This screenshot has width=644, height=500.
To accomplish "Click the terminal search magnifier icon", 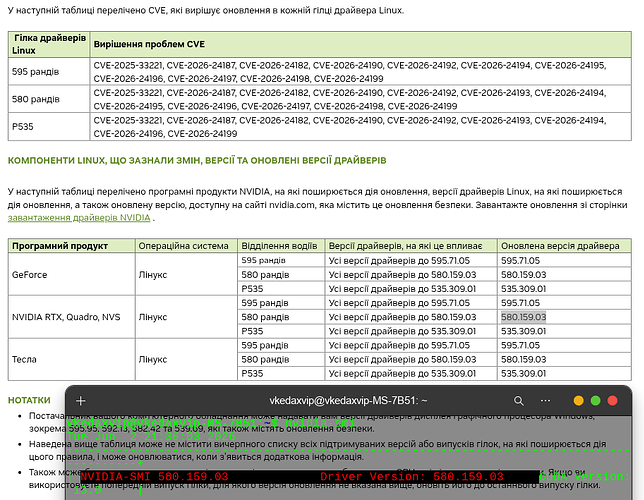I will tap(519, 401).
